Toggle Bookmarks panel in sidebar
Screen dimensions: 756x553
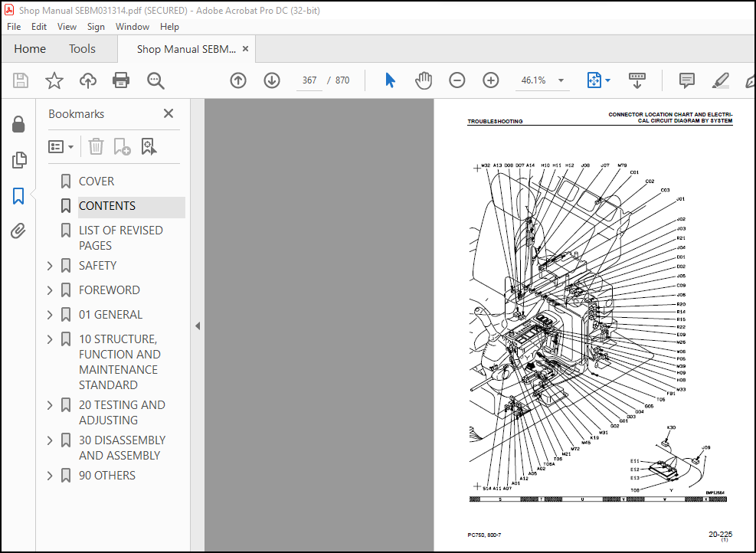[18, 196]
